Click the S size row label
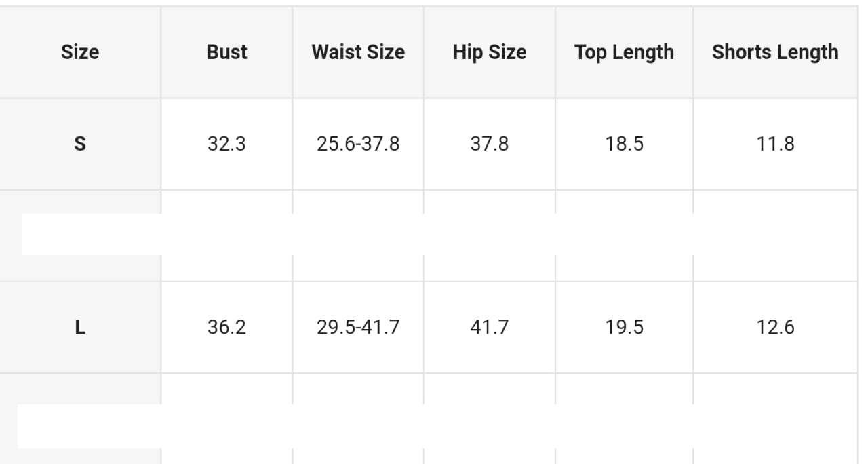The image size is (868, 464). (80, 144)
